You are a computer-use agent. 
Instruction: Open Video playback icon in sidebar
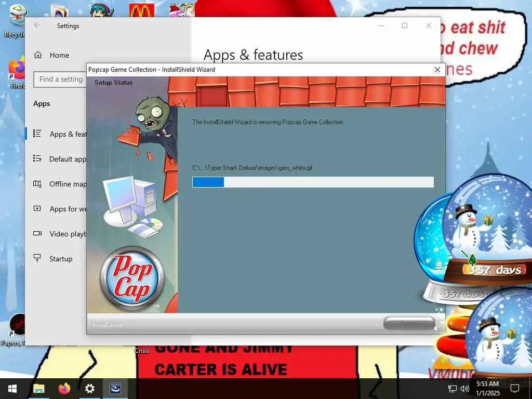pyautogui.click(x=37, y=233)
